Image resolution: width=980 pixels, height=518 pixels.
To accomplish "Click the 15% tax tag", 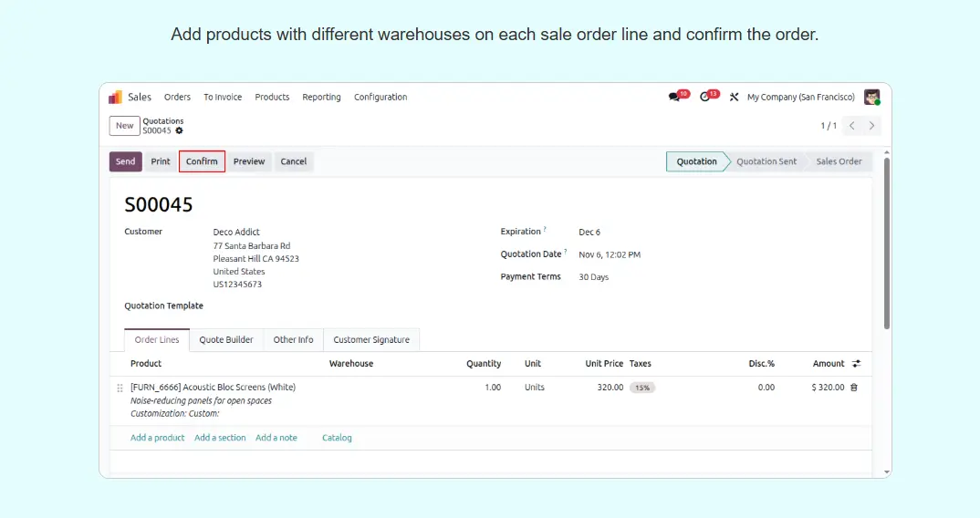I will [642, 388].
